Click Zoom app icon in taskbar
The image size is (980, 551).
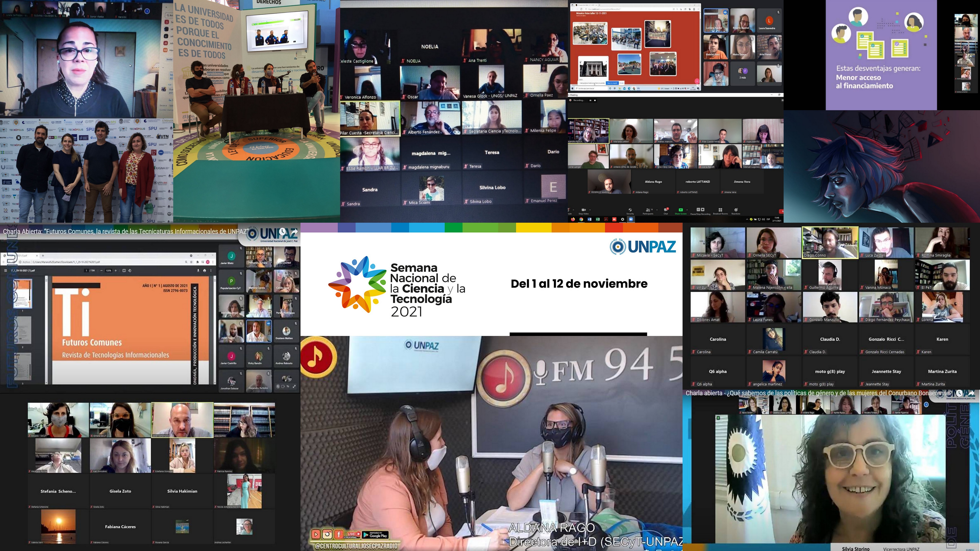point(631,219)
